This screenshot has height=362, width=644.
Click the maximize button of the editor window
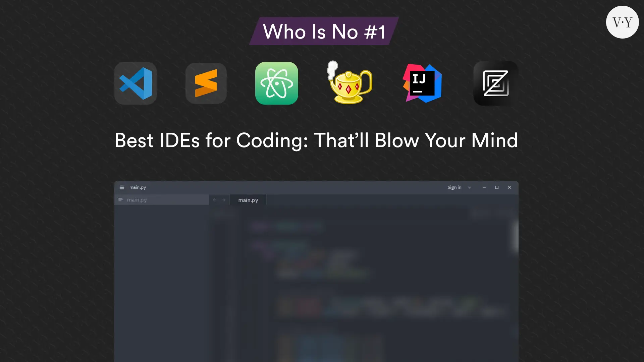tap(497, 187)
